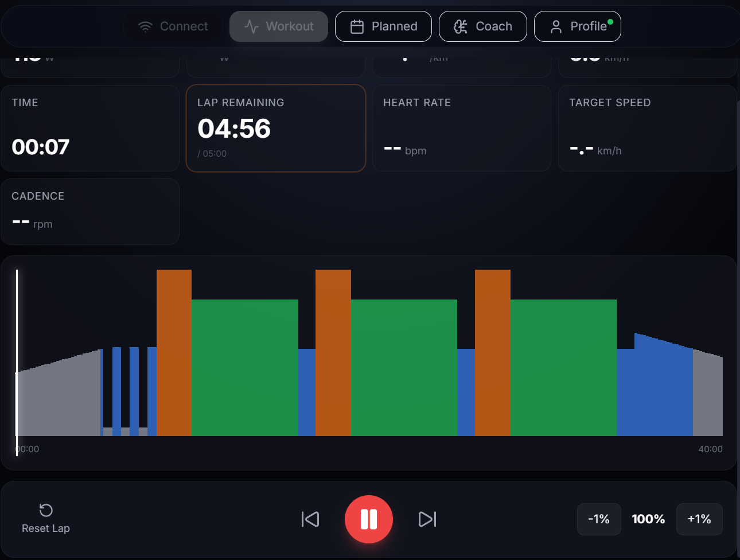Decrease intensity with the -1% button
The height and width of the screenshot is (560, 740).
pyautogui.click(x=598, y=519)
